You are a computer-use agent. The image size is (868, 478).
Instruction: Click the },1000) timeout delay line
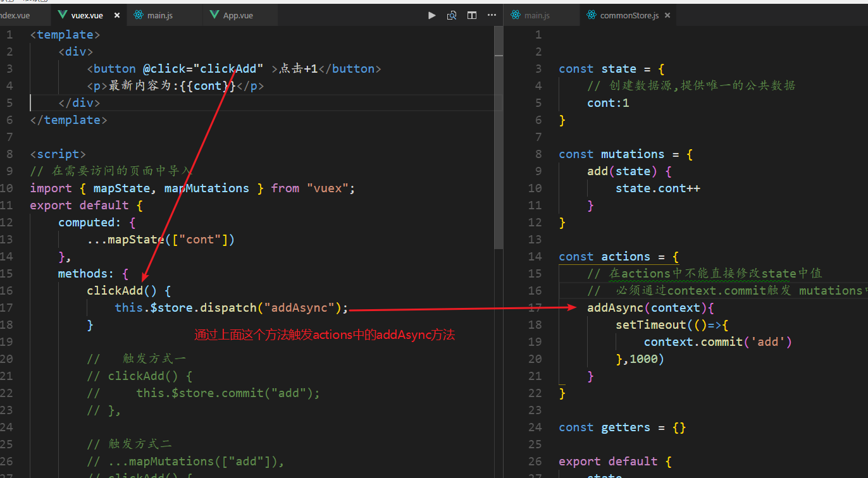tap(640, 358)
